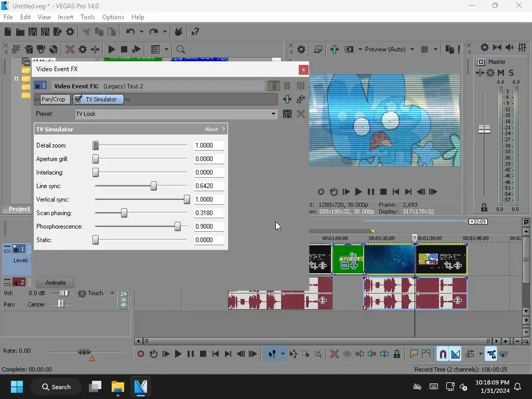Click the Phosphorescence slider handle
The image size is (532, 399).
(178, 227)
